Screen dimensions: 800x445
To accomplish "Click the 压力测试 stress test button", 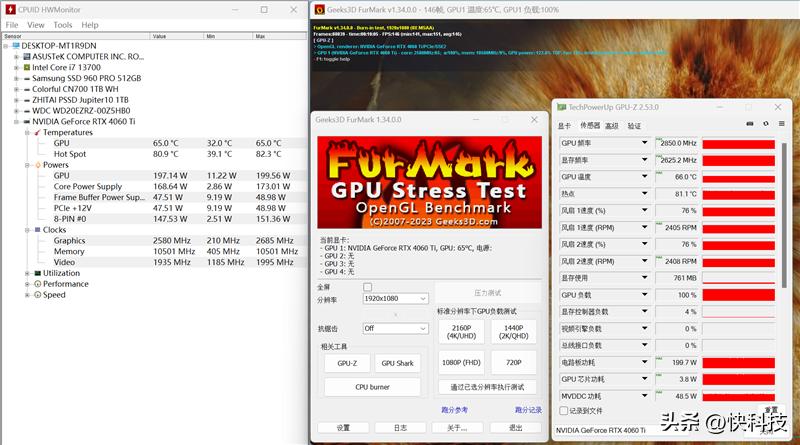I will 488,293.
